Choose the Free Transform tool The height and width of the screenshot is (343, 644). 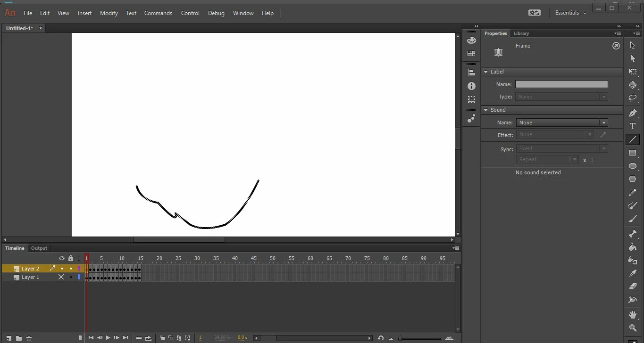tap(633, 72)
